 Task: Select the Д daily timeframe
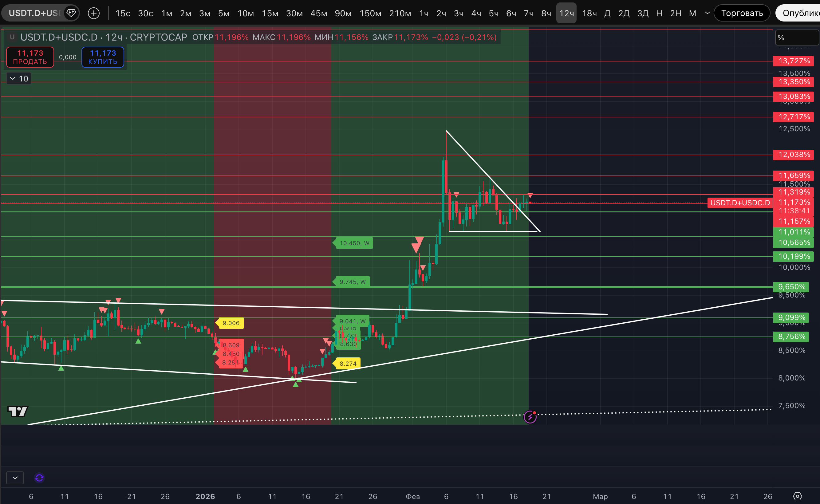coord(607,13)
